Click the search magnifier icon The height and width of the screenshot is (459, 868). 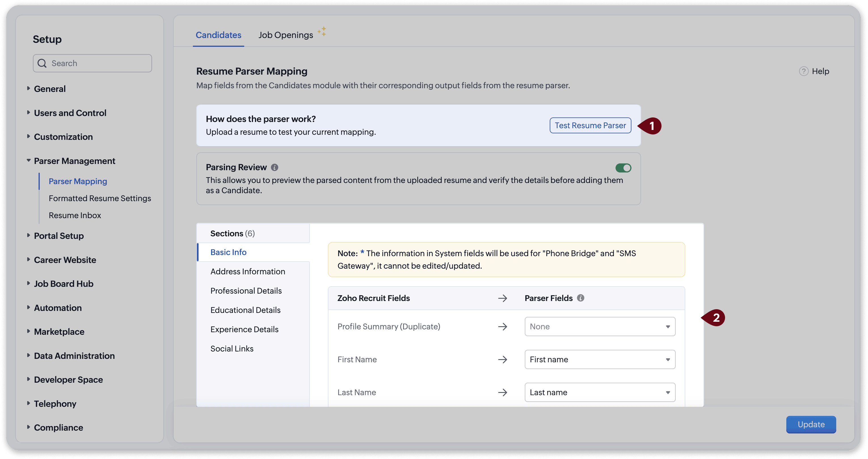tap(42, 63)
